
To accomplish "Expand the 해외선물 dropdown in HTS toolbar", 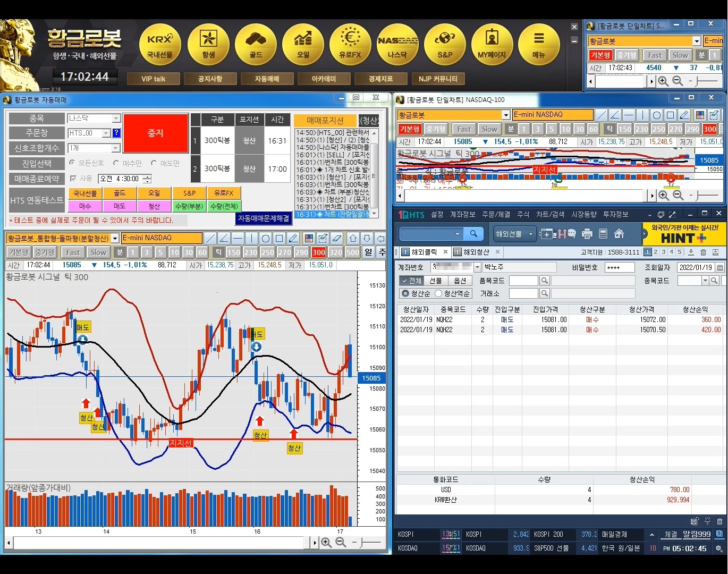I will [x=530, y=234].
